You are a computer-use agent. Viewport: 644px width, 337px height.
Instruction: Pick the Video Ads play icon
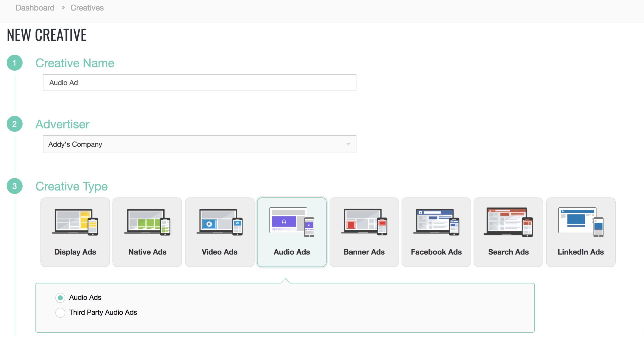tap(209, 224)
